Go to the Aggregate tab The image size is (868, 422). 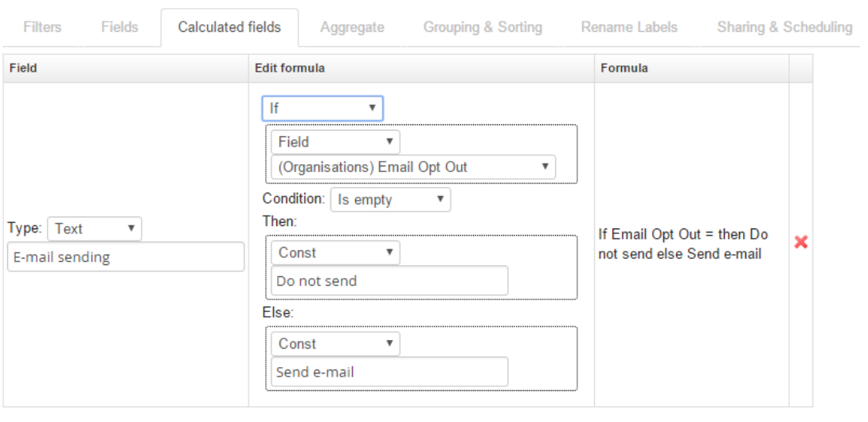pyautogui.click(x=352, y=27)
